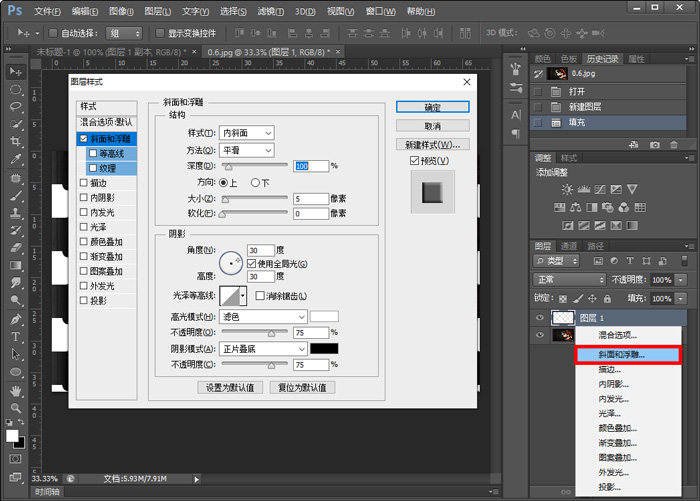This screenshot has height=501, width=700.
Task: Select 混合选项:默认 in styles list
Action: (x=106, y=122)
